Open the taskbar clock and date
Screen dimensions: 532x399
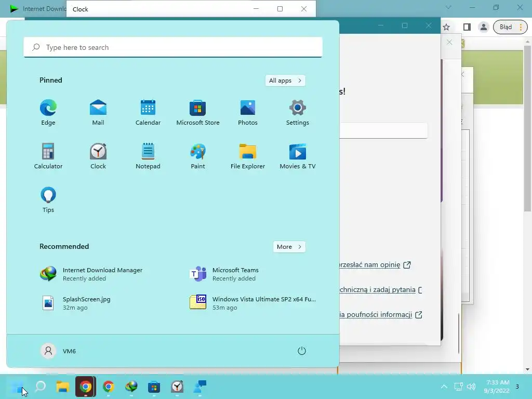(497, 387)
